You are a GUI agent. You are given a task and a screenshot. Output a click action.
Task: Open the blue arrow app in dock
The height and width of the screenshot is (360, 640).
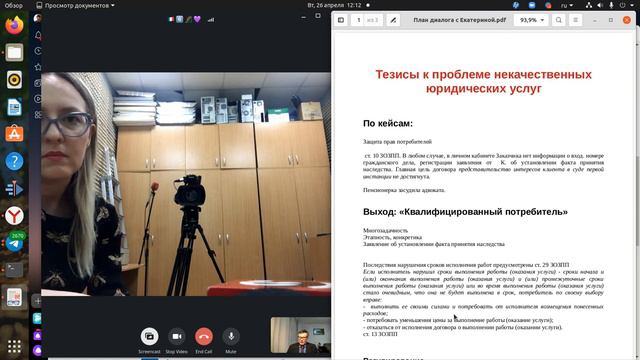14,189
